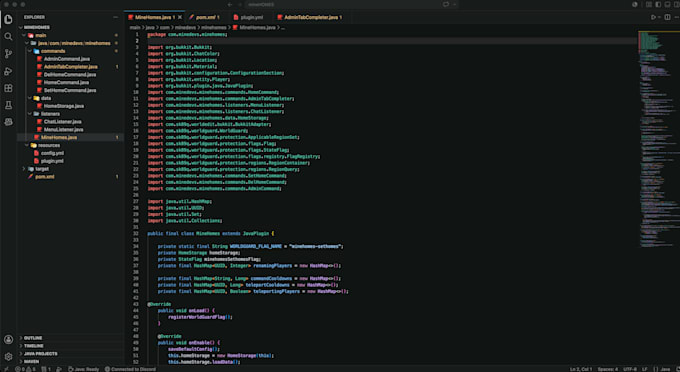Click the 'minedevs' breadcrumb segment
Viewport: 680px width, 372px height.
click(185, 27)
